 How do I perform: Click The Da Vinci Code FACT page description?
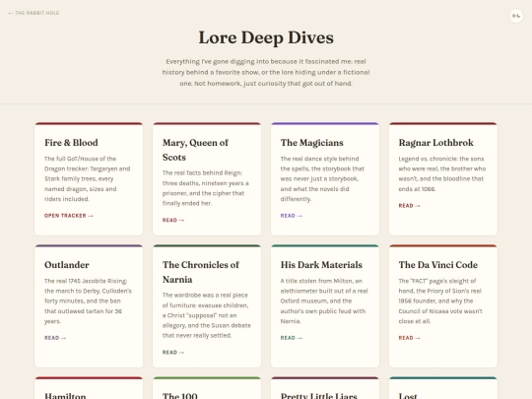click(x=440, y=300)
